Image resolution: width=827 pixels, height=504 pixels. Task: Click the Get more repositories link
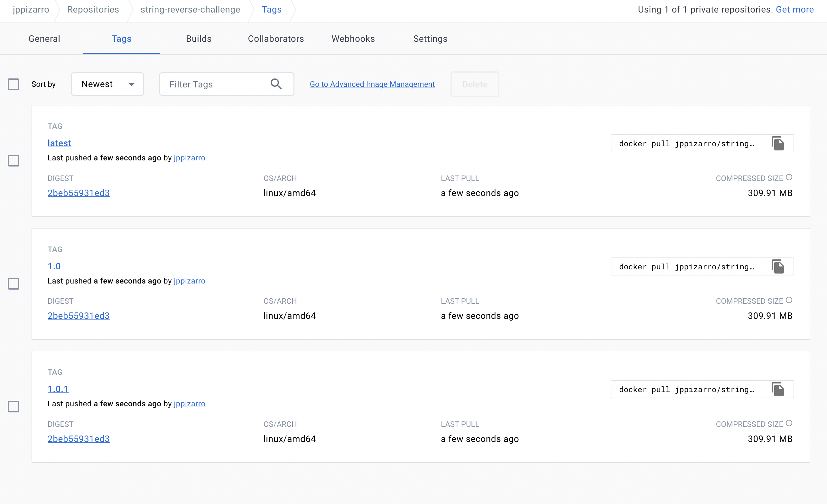[794, 9]
